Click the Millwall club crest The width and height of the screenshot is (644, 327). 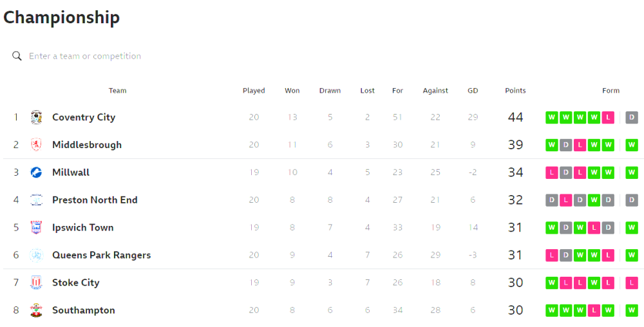(x=36, y=173)
